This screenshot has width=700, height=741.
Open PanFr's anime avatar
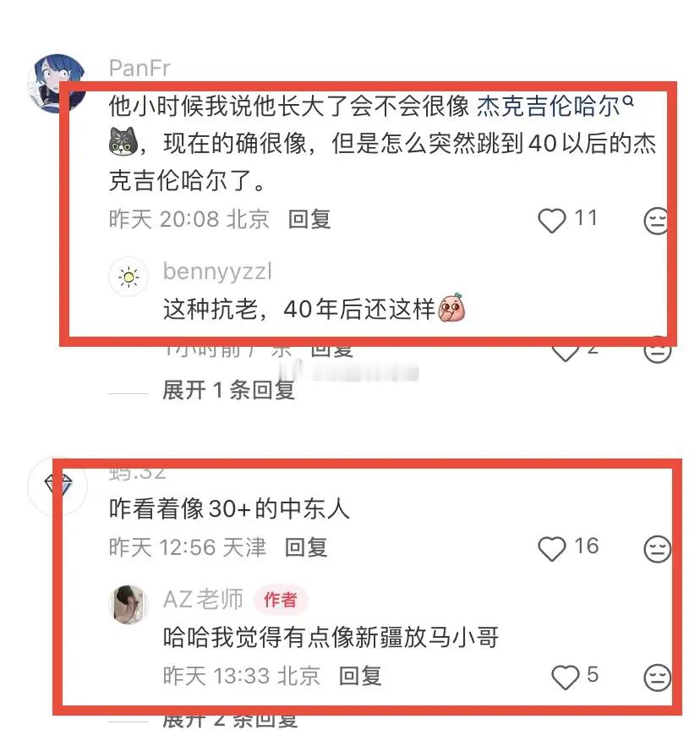tap(57, 83)
